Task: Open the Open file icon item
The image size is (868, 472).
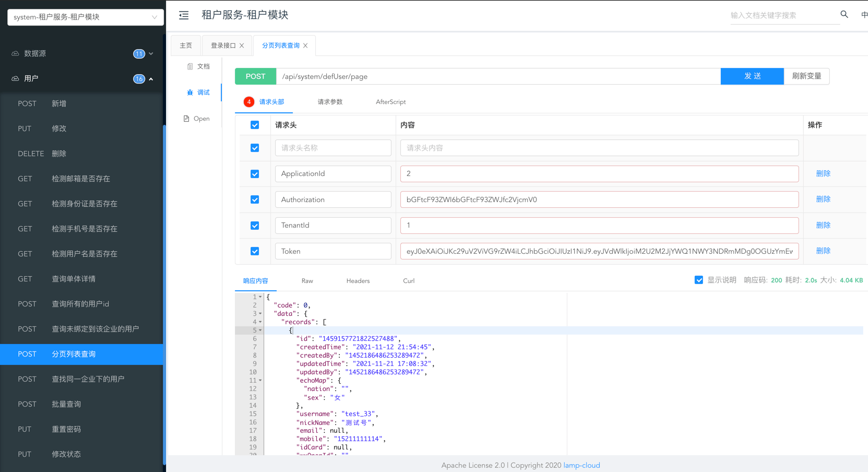Action: [186, 119]
